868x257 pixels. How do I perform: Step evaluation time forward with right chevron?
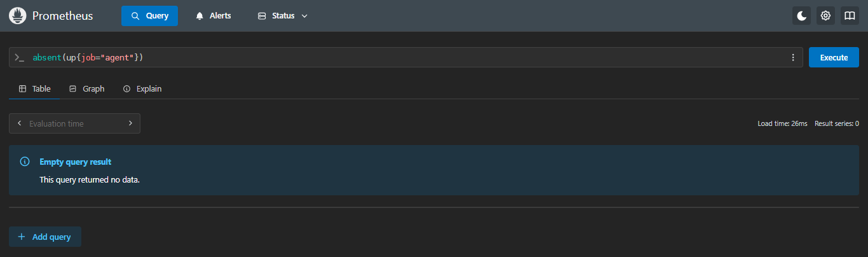point(130,123)
